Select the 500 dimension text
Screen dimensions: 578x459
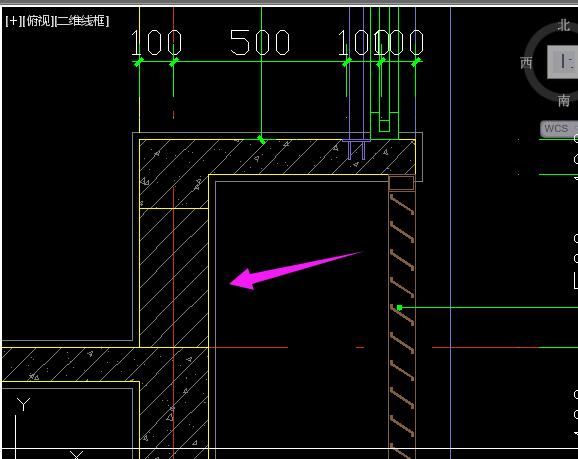coord(260,42)
